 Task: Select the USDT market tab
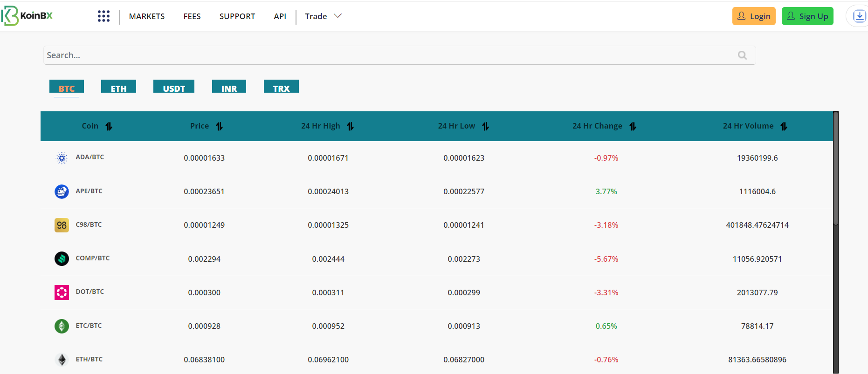click(174, 87)
